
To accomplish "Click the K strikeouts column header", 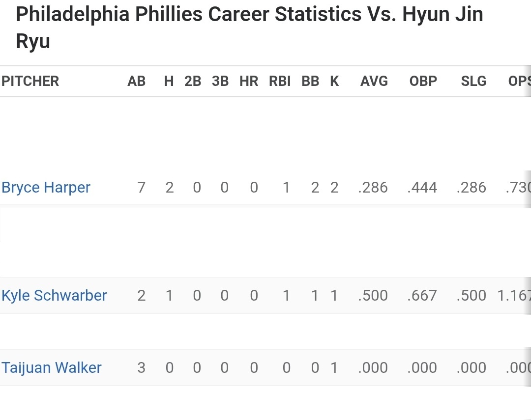I will [334, 82].
